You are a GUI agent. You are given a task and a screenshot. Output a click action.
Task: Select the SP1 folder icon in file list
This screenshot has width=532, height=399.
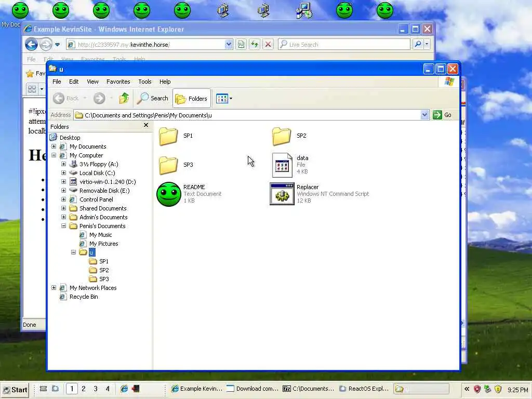[x=168, y=136]
